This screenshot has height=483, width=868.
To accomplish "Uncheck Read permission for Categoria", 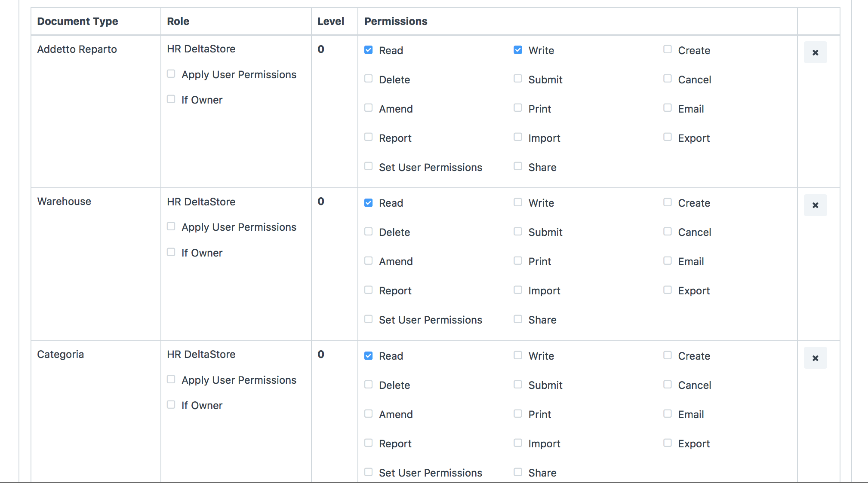I will 369,356.
